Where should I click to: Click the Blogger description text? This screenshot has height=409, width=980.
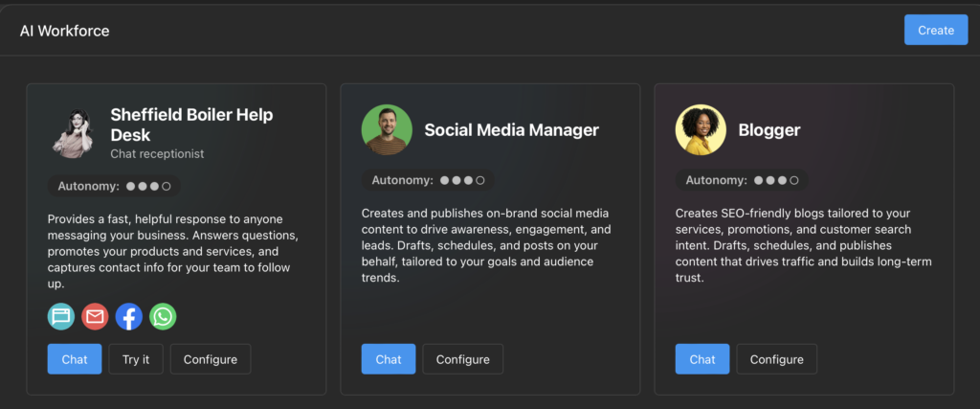803,245
